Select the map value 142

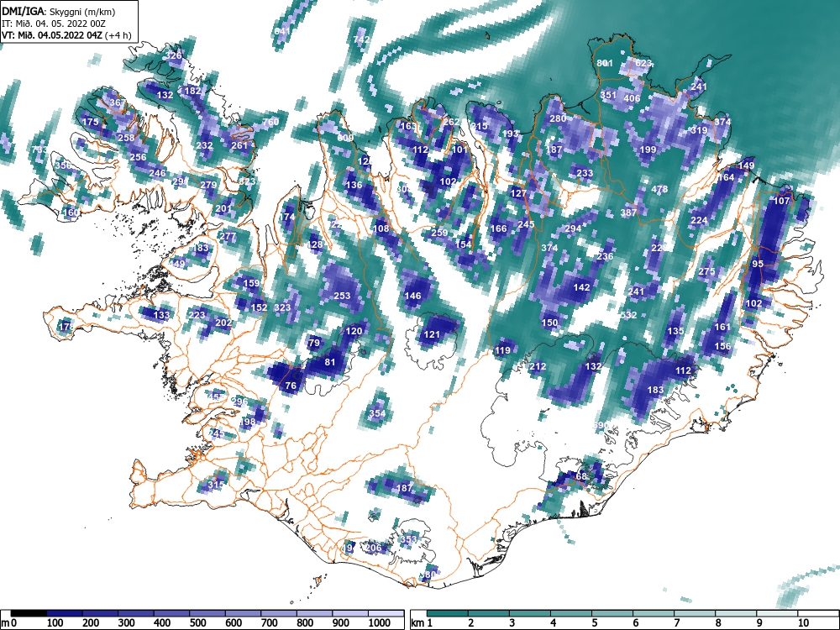coord(581,287)
